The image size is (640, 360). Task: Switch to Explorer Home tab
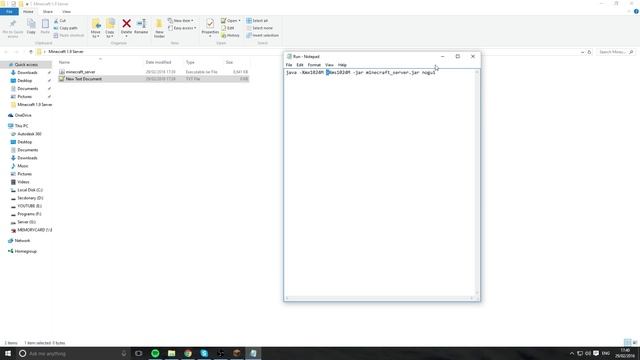[x=28, y=11]
